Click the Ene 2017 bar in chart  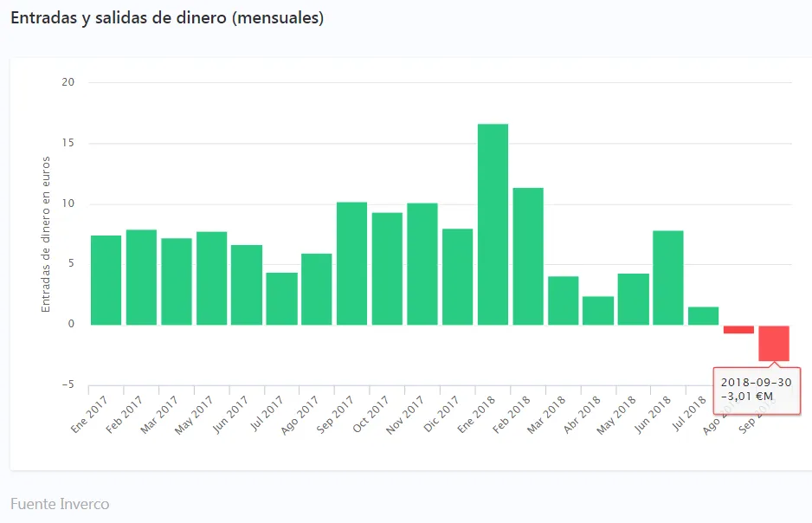pos(106,280)
